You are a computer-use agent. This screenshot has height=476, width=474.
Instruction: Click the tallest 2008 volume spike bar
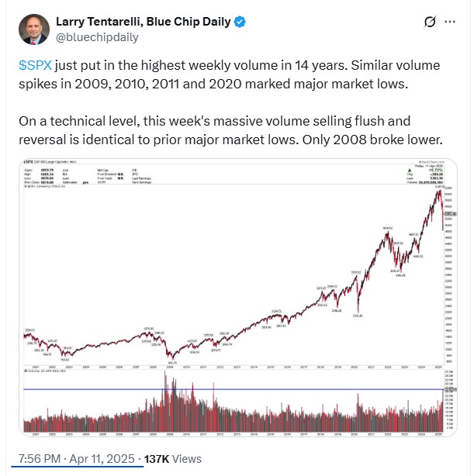[x=165, y=401]
